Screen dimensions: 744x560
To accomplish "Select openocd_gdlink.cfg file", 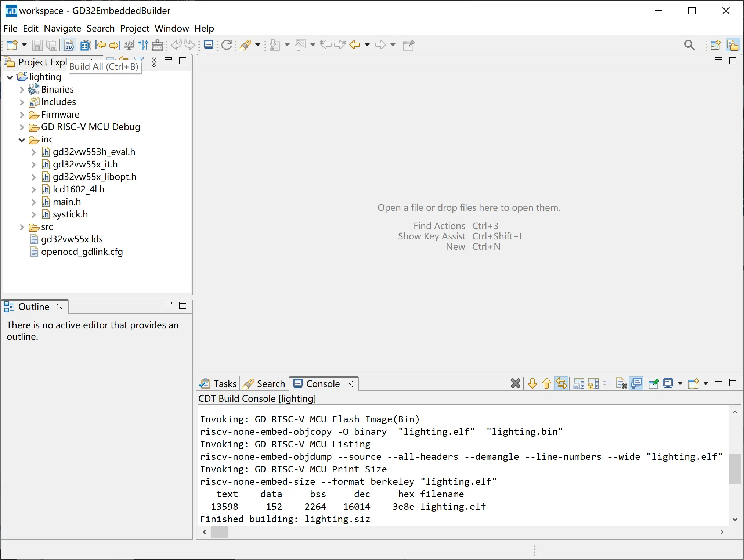I will [82, 252].
